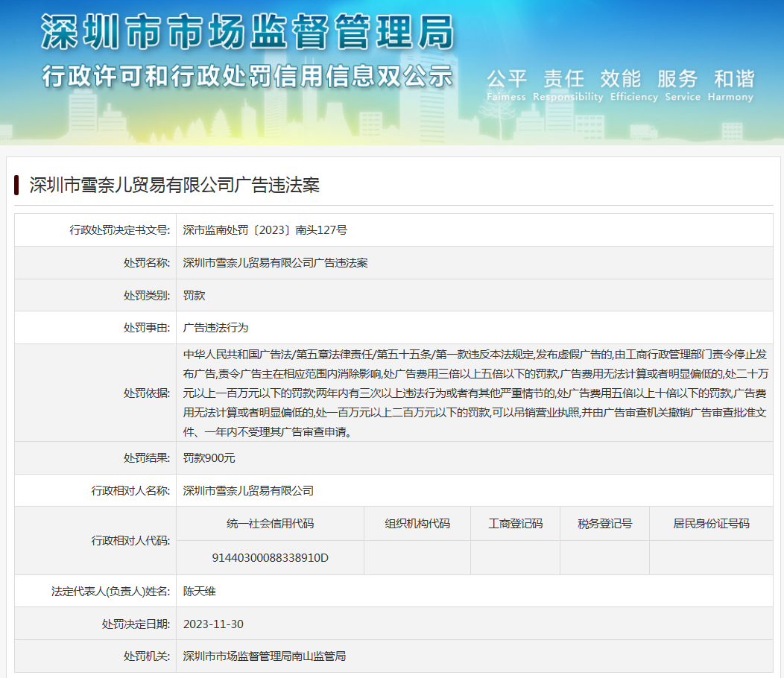Click the 服务 Service slogan text
784x678 pixels.
tap(683, 86)
